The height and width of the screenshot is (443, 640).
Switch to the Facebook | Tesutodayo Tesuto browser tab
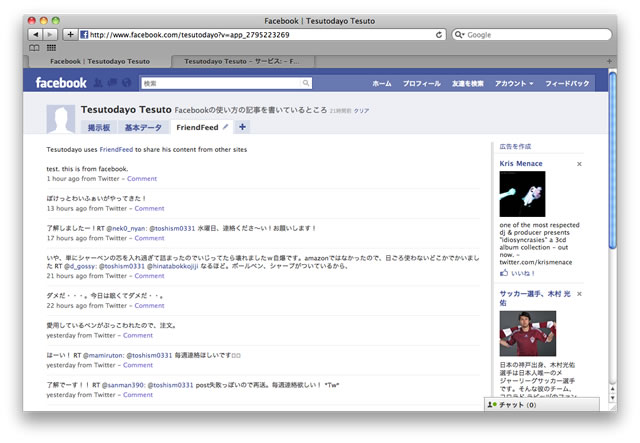100,61
